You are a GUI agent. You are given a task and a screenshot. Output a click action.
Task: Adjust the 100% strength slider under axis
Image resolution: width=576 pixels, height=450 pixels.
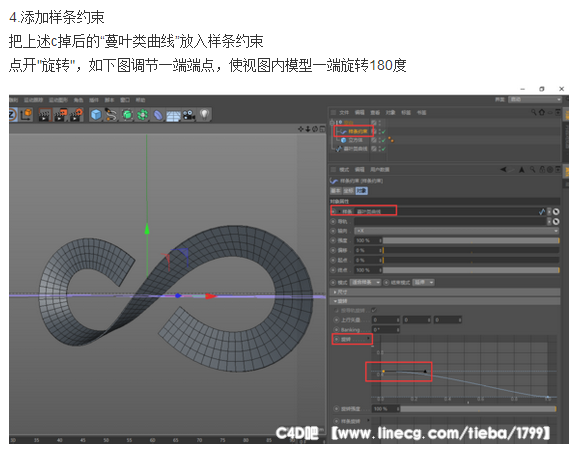point(471,241)
